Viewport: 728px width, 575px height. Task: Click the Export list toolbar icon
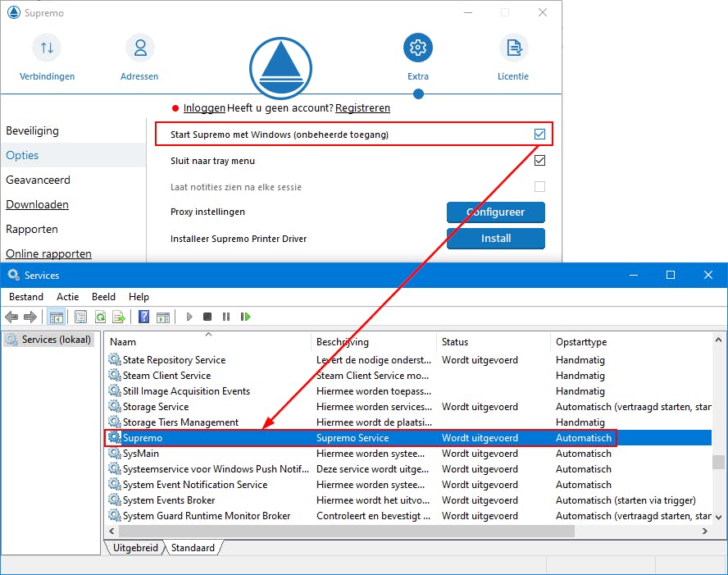(119, 317)
